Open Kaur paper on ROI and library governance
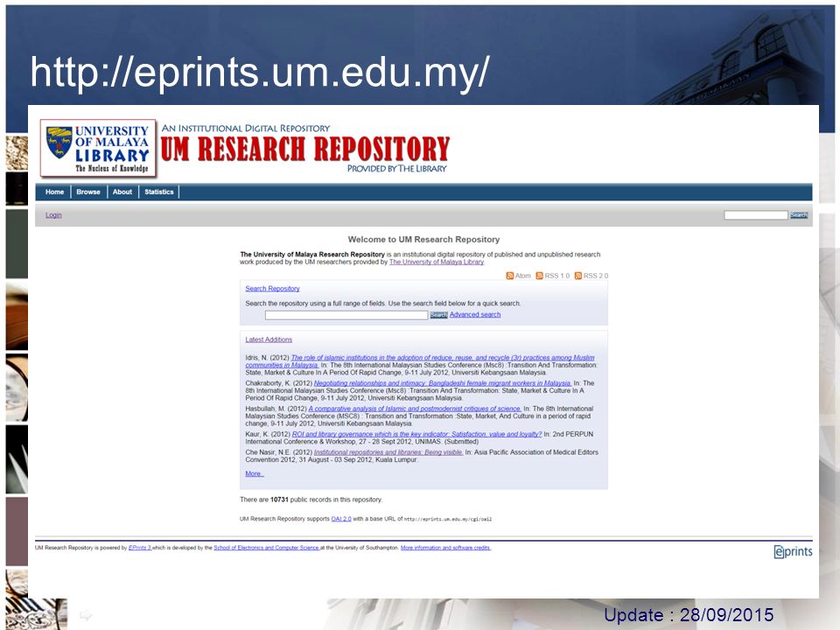Image resolution: width=840 pixels, height=630 pixels. tap(416, 434)
